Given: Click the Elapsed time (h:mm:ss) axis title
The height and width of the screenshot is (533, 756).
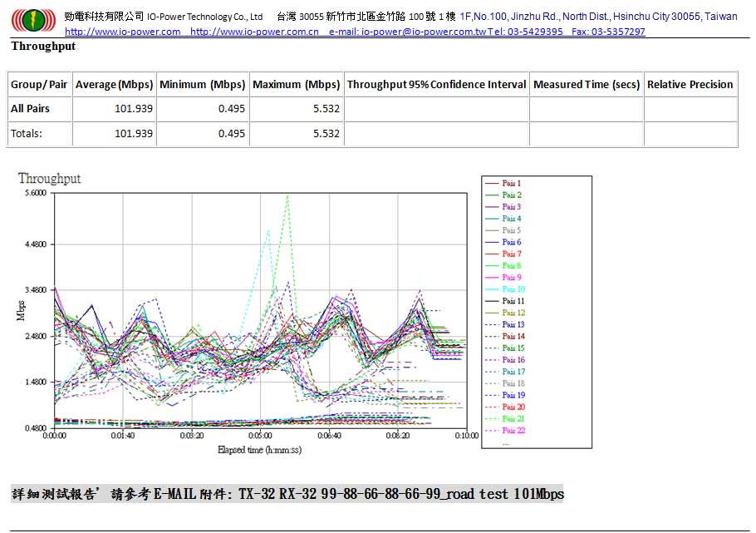Looking at the screenshot, I should point(259,450).
